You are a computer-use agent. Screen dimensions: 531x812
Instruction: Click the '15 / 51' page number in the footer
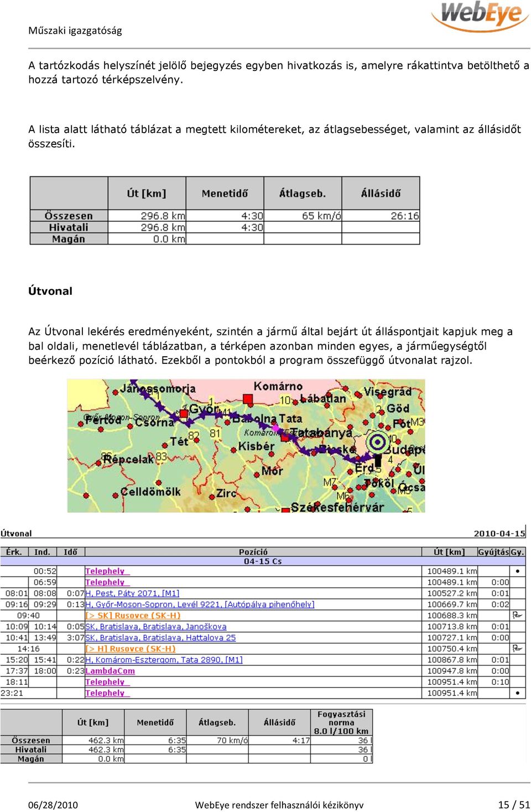514,805
